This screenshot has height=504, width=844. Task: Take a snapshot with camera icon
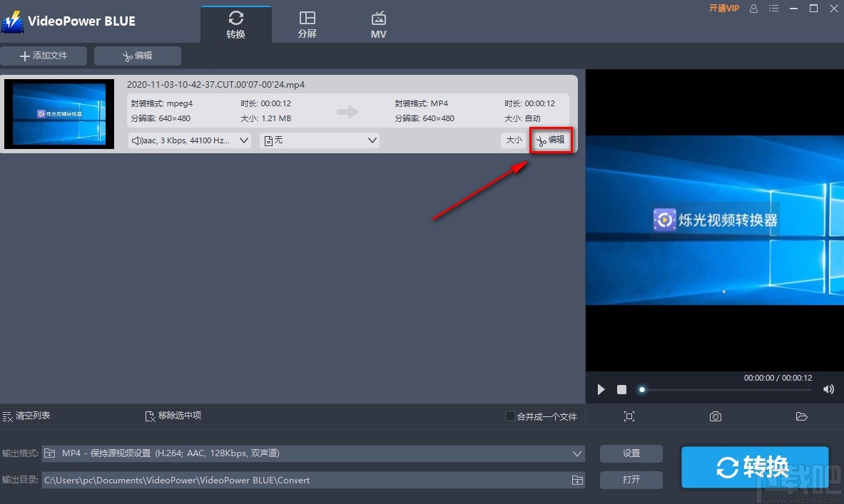click(x=716, y=416)
